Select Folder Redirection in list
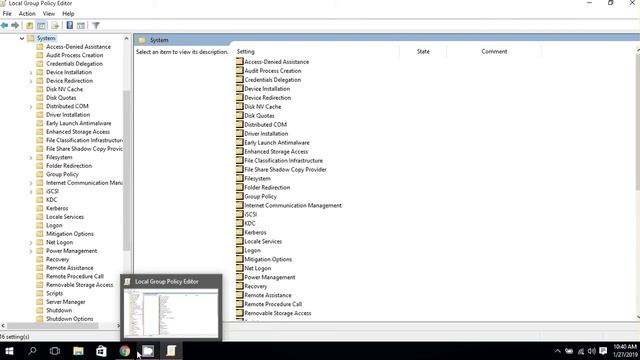Viewport: 640px width, 360px height. [267, 187]
